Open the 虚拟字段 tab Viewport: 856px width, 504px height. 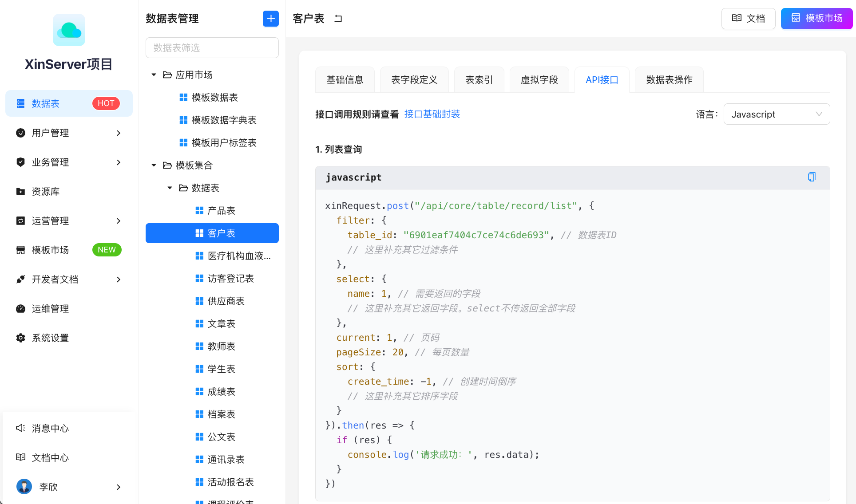click(x=539, y=79)
